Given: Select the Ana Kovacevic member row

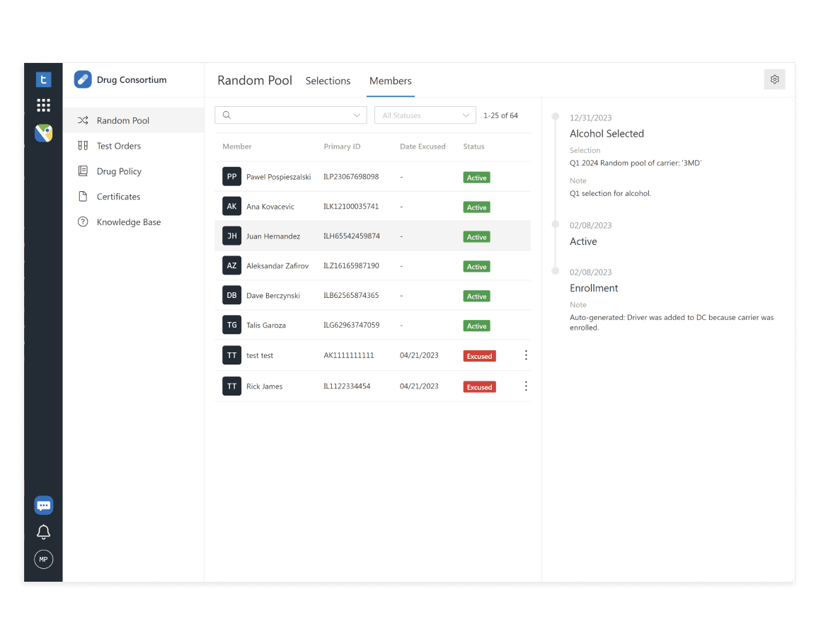Looking at the screenshot, I should click(372, 207).
